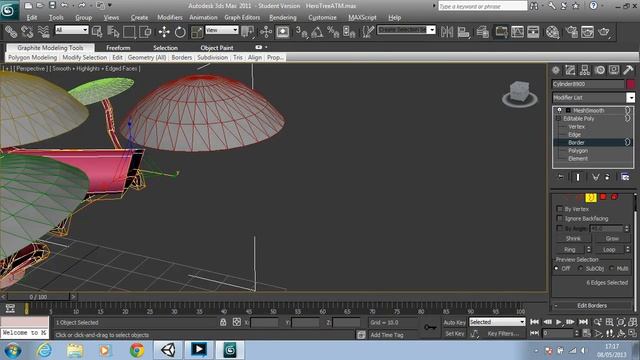
Task: Click the object color swatch beside Cylinder8900
Action: click(x=631, y=84)
